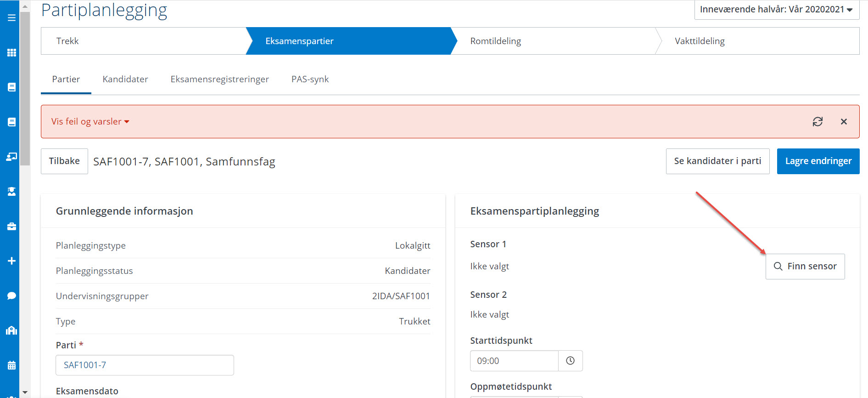Image resolution: width=868 pixels, height=398 pixels.
Task: Click Finn sensor button
Action: click(805, 267)
